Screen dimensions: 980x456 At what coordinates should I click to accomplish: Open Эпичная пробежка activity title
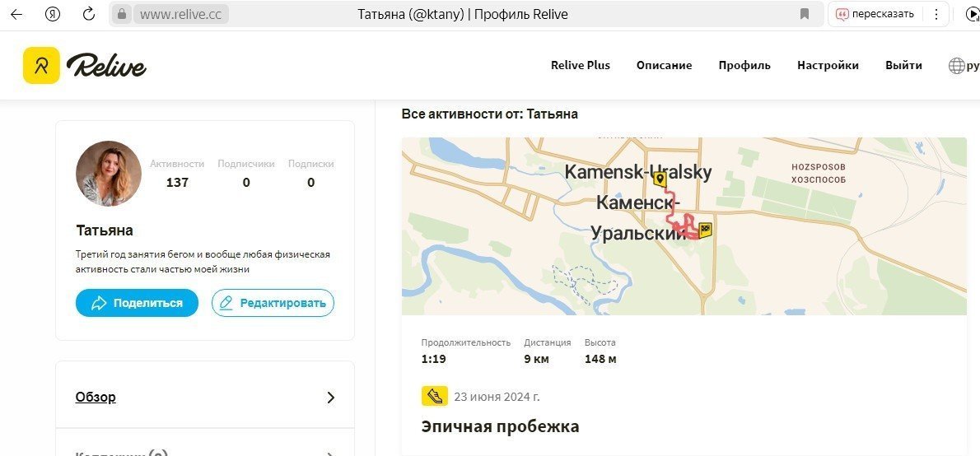pos(500,426)
